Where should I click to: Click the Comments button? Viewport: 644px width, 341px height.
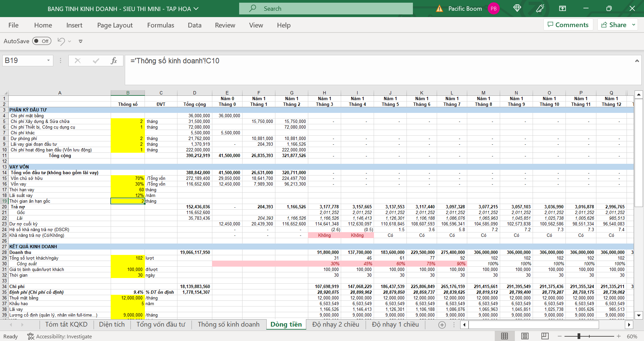[x=568, y=25]
